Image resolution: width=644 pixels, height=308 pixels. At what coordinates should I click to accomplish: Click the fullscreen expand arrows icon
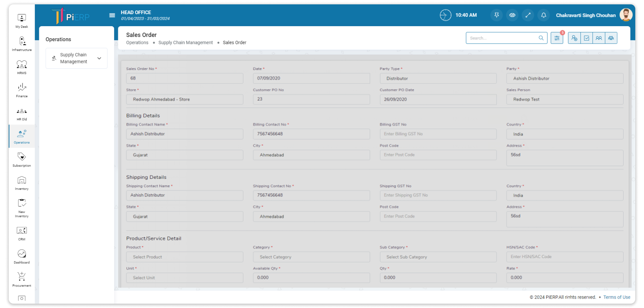(528, 15)
